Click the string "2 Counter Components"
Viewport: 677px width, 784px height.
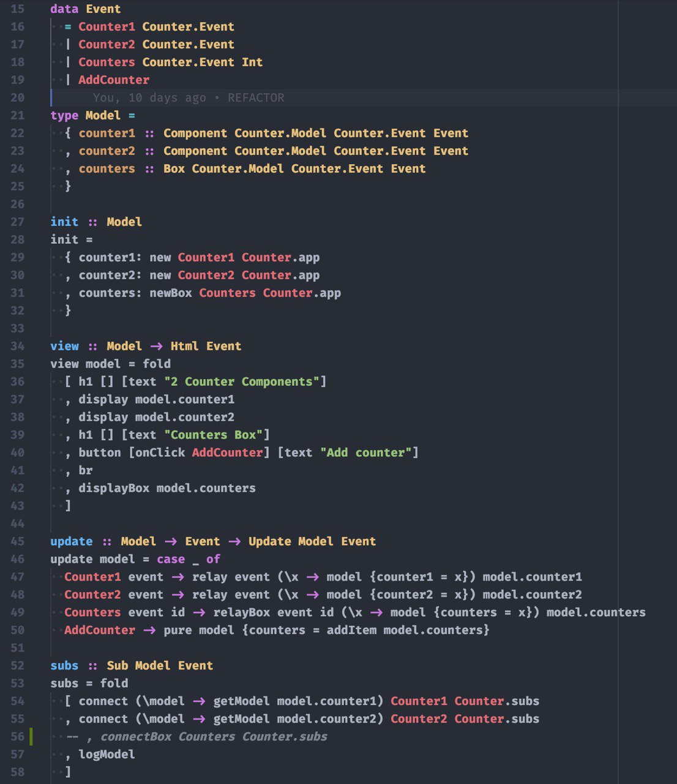click(x=242, y=382)
